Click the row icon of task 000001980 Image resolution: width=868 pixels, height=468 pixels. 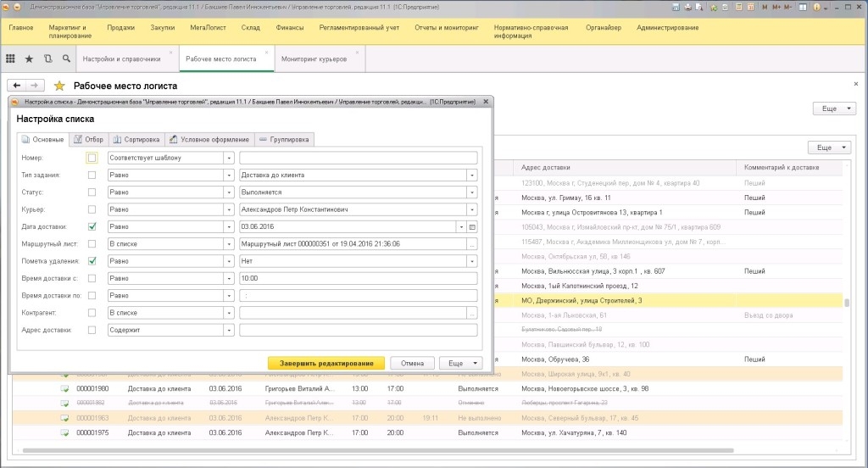[x=64, y=389]
